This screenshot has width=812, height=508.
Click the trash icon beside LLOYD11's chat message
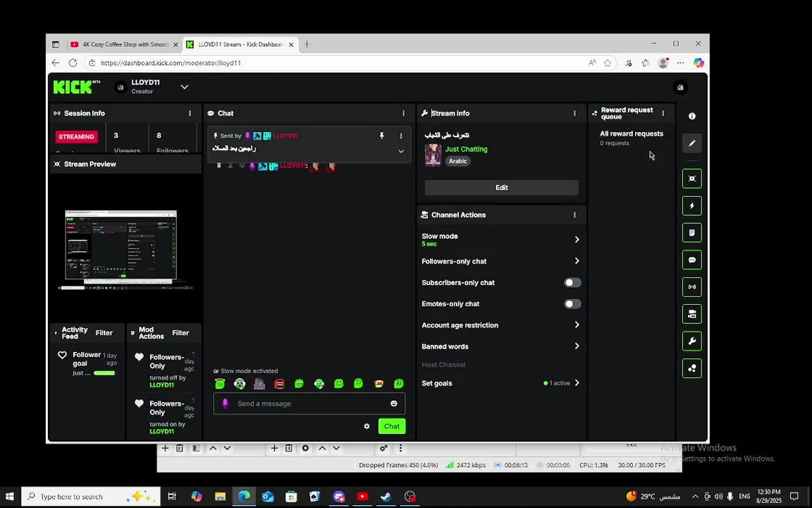[219, 165]
